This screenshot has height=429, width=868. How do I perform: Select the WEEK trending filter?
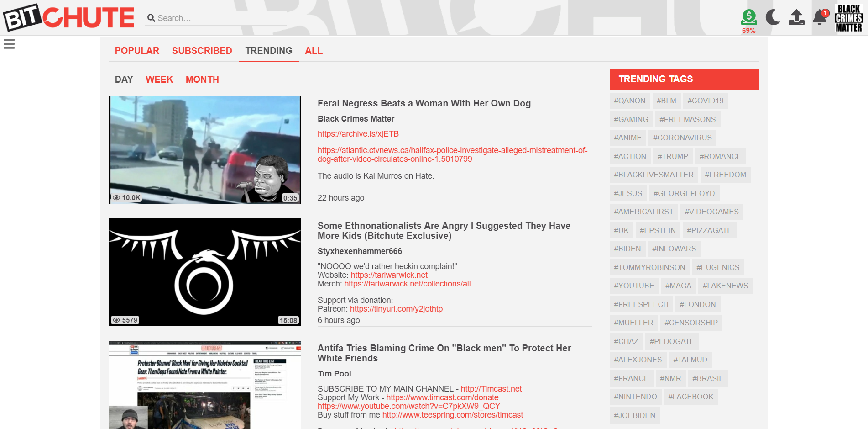(x=159, y=79)
